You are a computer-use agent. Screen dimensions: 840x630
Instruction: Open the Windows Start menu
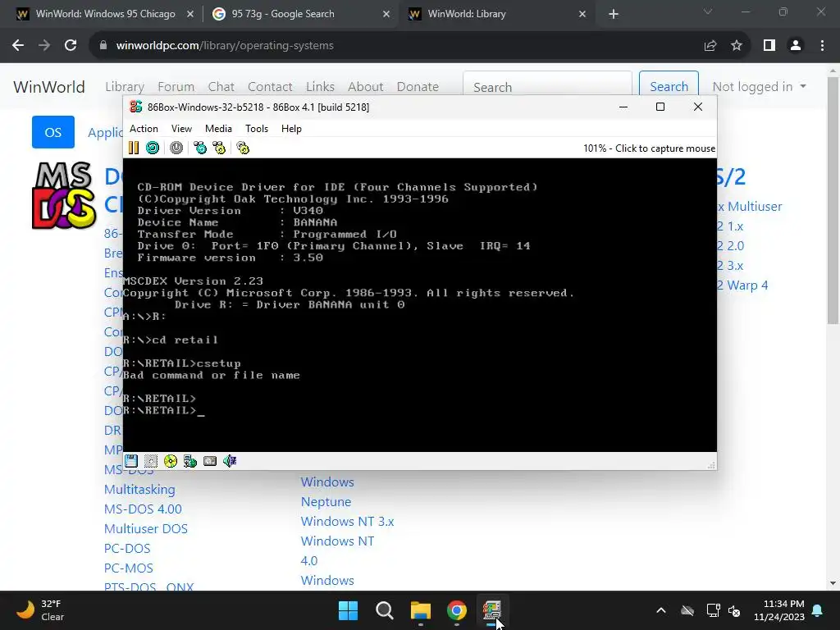tap(348, 610)
